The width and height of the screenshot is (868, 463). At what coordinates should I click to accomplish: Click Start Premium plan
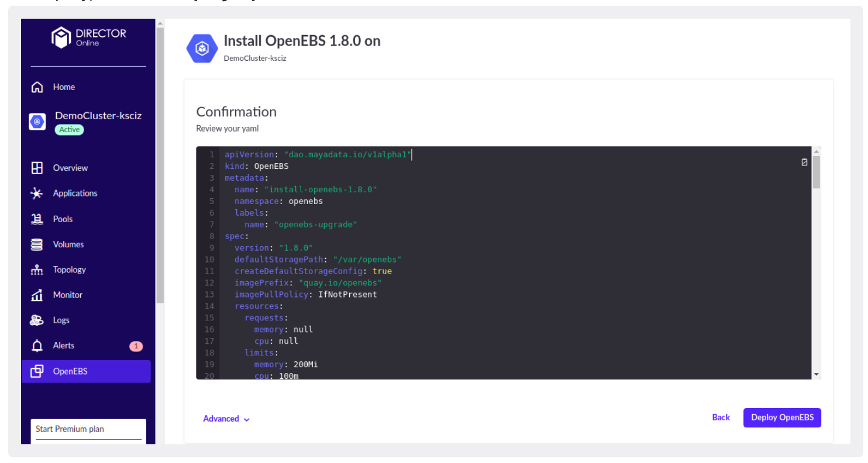point(70,429)
